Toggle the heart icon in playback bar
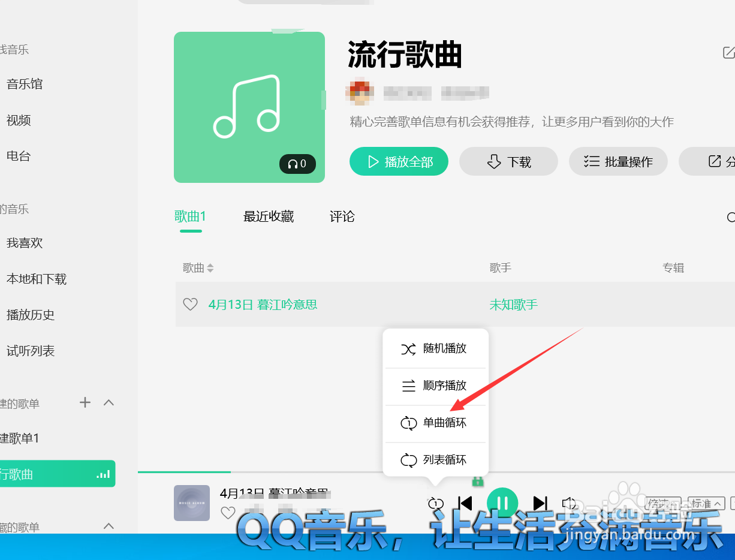Image resolution: width=735 pixels, height=560 pixels. tap(228, 513)
